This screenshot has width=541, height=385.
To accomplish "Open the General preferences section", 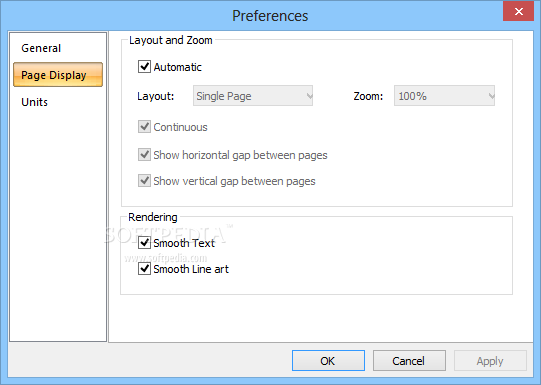I will click(x=41, y=48).
